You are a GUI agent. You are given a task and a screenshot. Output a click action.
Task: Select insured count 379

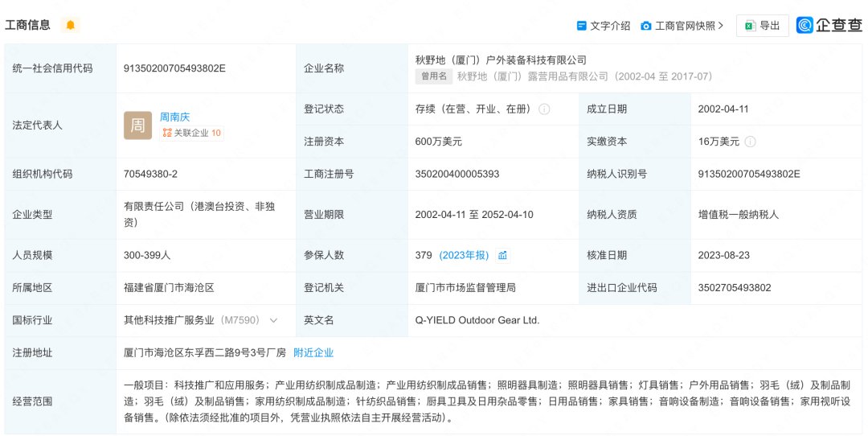pyautogui.click(x=424, y=255)
